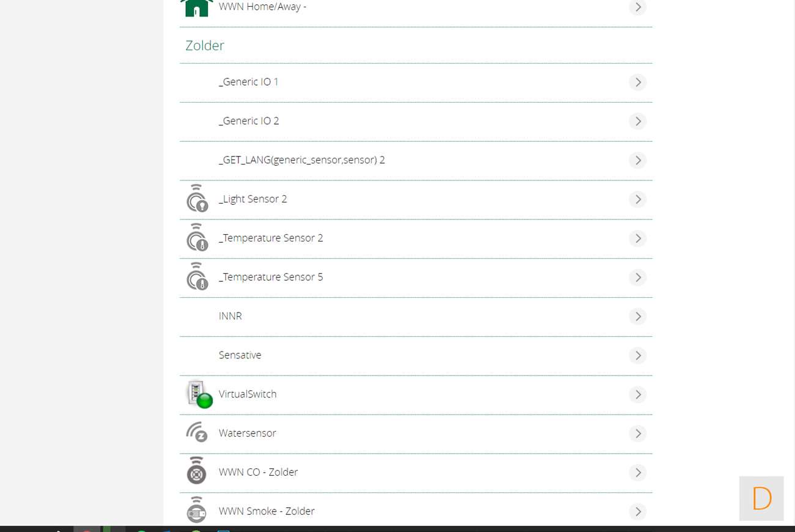Open details chevron for _GET_LANG(generic_sensor,sensor) 2
795x532 pixels.
click(x=637, y=160)
